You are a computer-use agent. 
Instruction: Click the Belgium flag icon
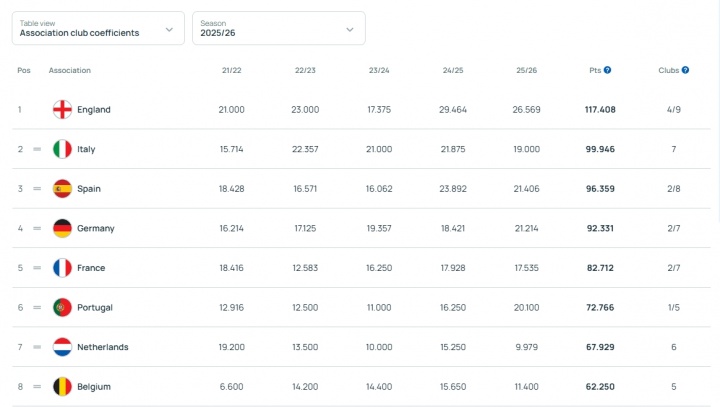pyautogui.click(x=62, y=387)
